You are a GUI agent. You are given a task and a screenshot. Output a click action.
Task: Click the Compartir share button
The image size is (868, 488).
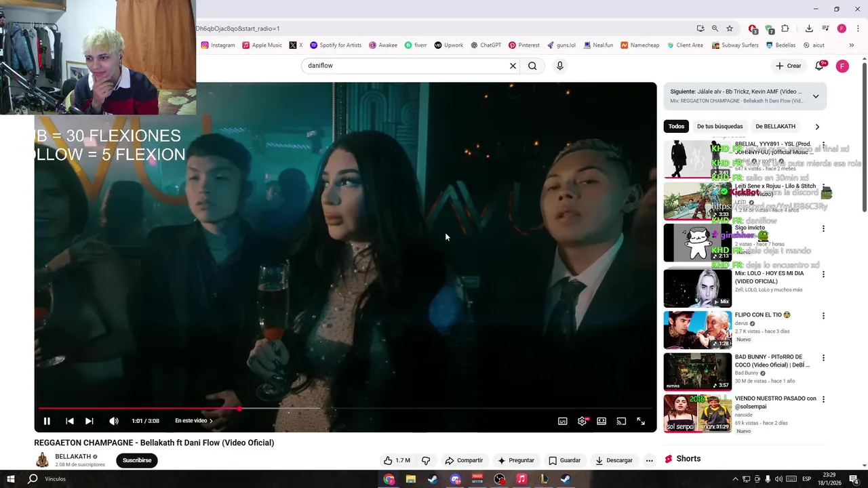(x=464, y=460)
